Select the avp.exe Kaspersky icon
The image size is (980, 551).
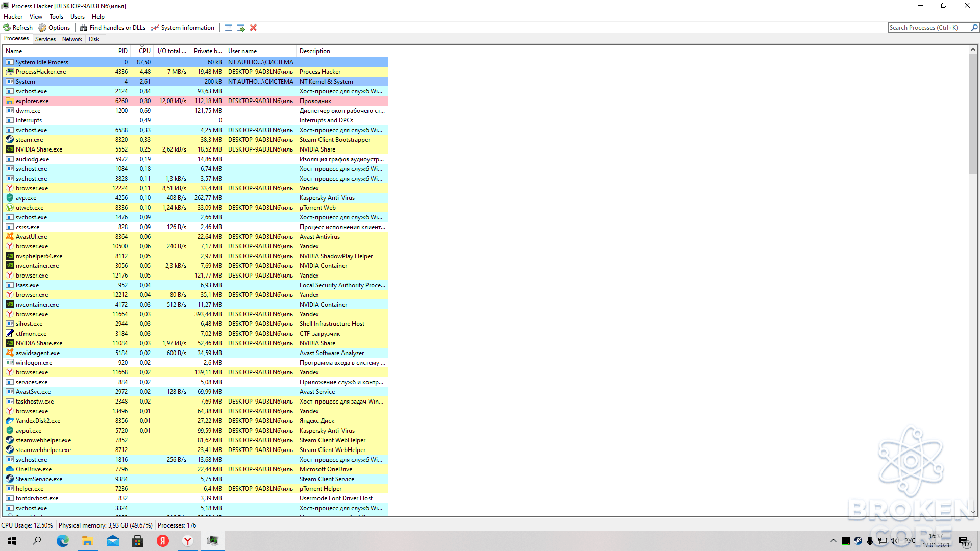pyautogui.click(x=10, y=197)
